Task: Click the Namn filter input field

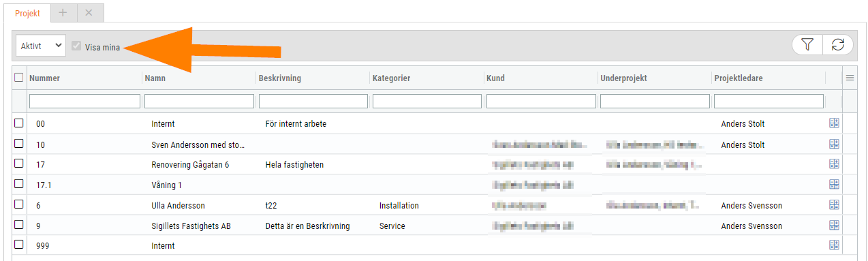Action: 199,102
